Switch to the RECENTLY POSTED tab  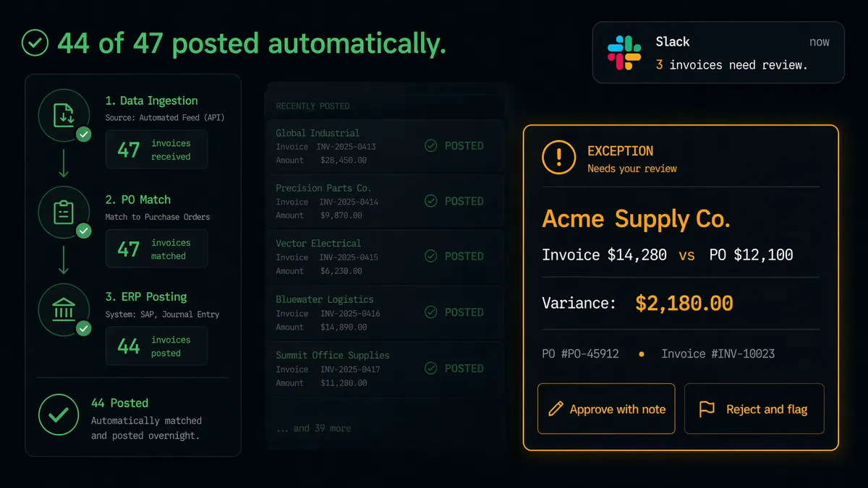pos(312,106)
